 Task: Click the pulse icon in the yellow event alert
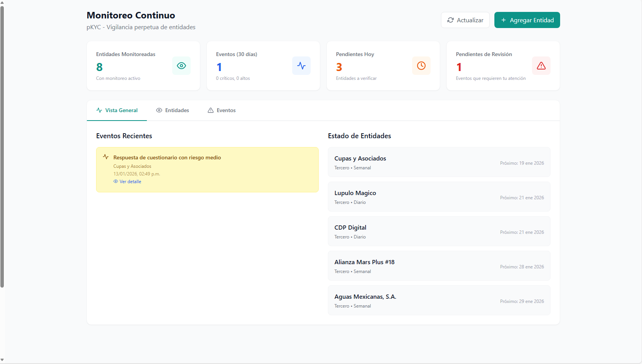coord(106,157)
